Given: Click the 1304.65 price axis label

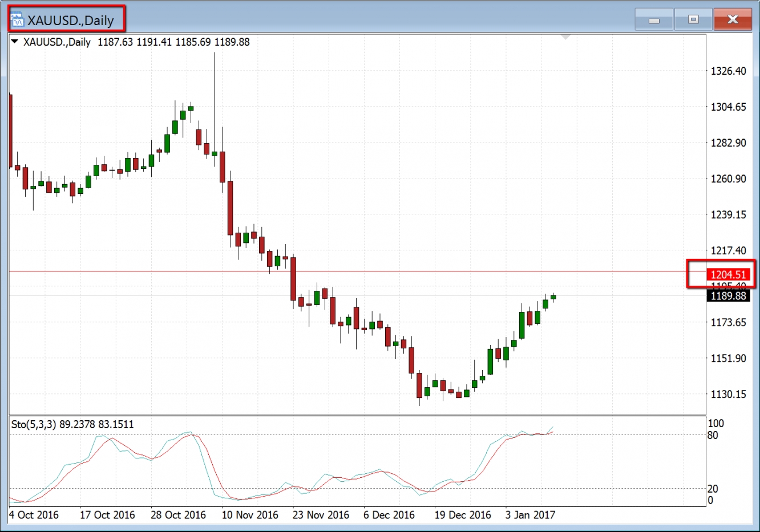Looking at the screenshot, I should point(728,107).
